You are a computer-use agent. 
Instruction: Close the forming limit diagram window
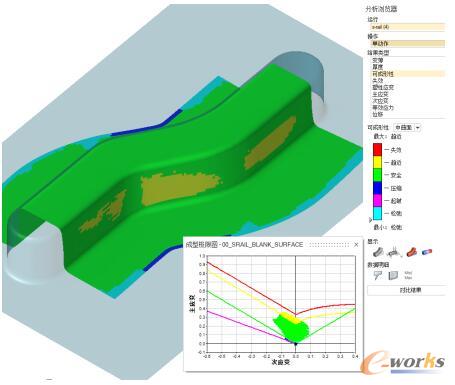tap(356, 245)
